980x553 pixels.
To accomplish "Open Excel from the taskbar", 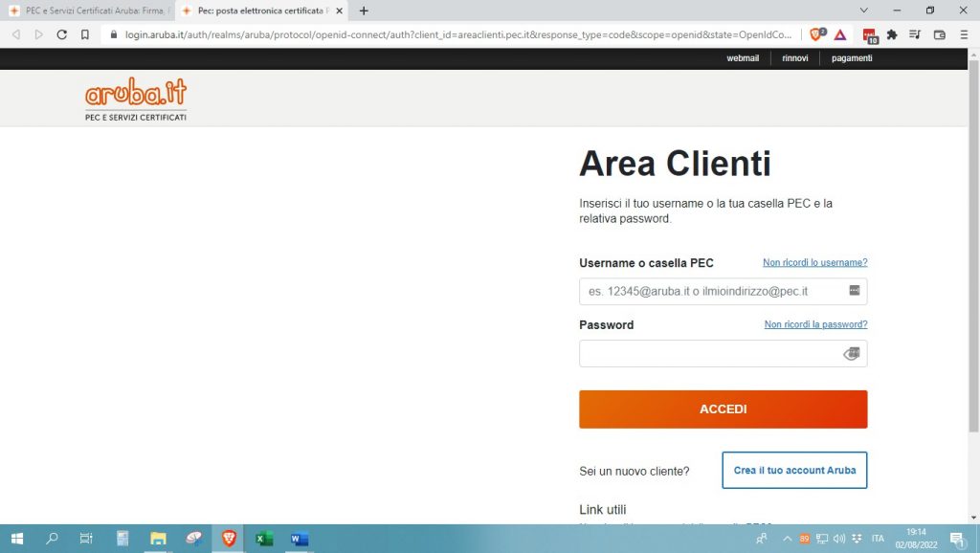I will 263,538.
